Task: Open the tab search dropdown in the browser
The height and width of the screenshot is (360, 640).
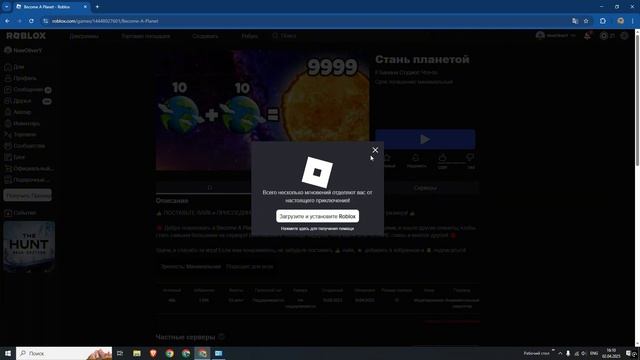Action: point(7,7)
